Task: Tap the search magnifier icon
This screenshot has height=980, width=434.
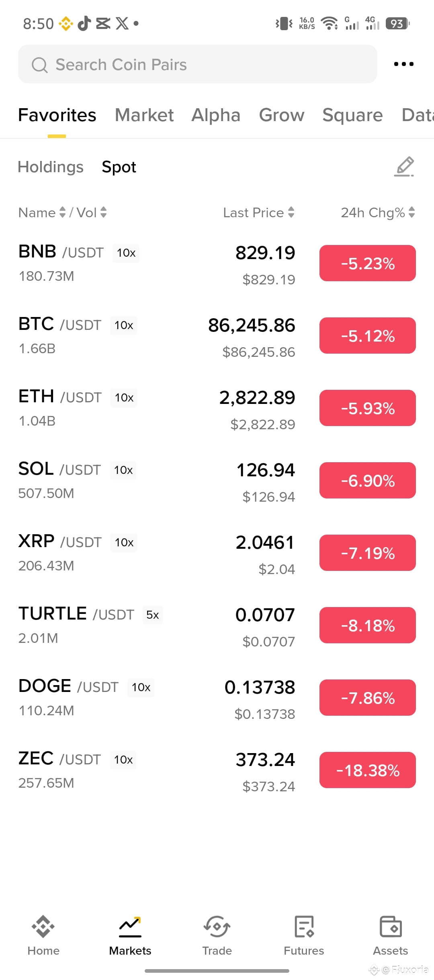Action: [39, 65]
